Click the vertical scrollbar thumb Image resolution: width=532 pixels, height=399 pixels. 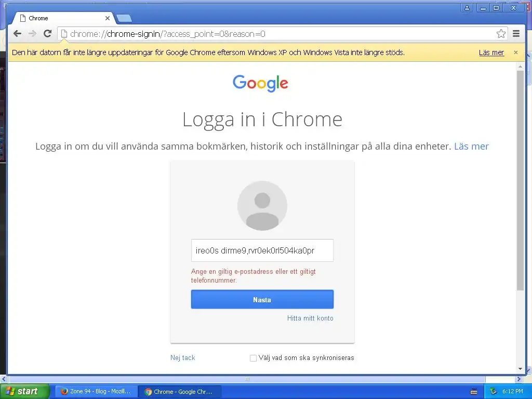tap(520, 180)
